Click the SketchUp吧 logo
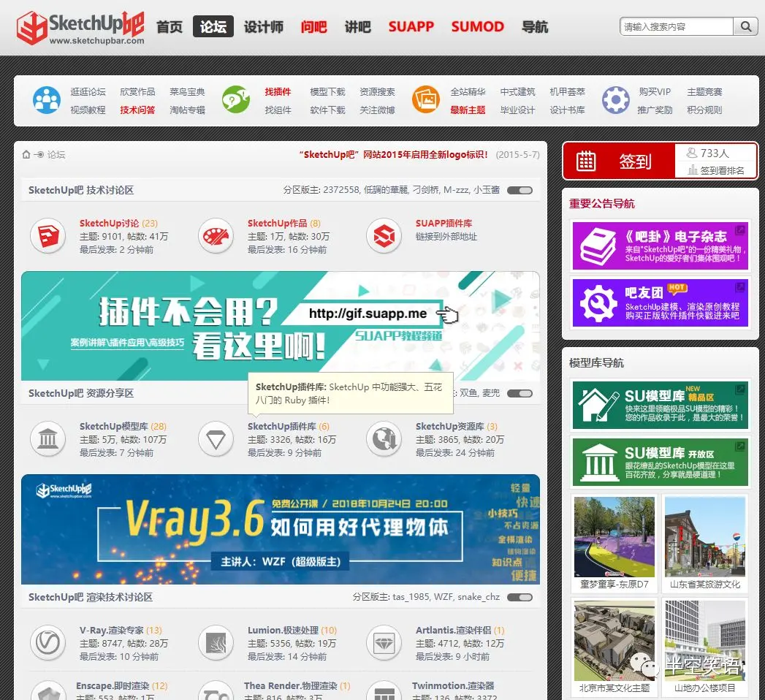This screenshot has height=700, width=765. click(x=80, y=27)
